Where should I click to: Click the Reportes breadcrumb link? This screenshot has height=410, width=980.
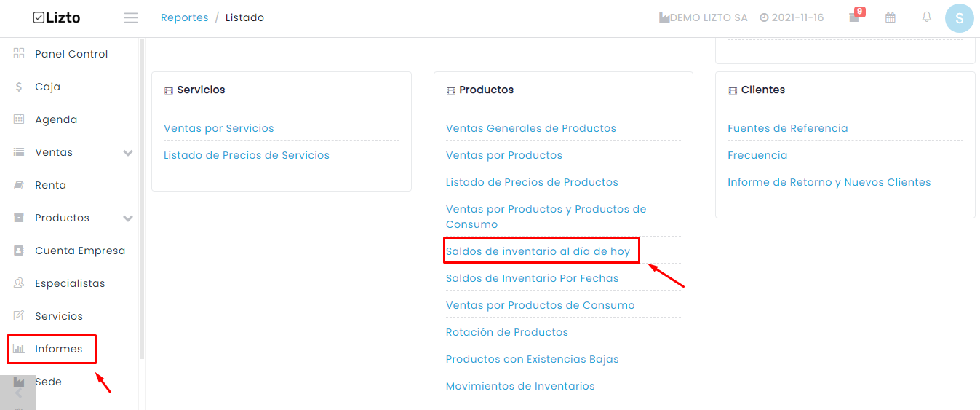click(184, 17)
